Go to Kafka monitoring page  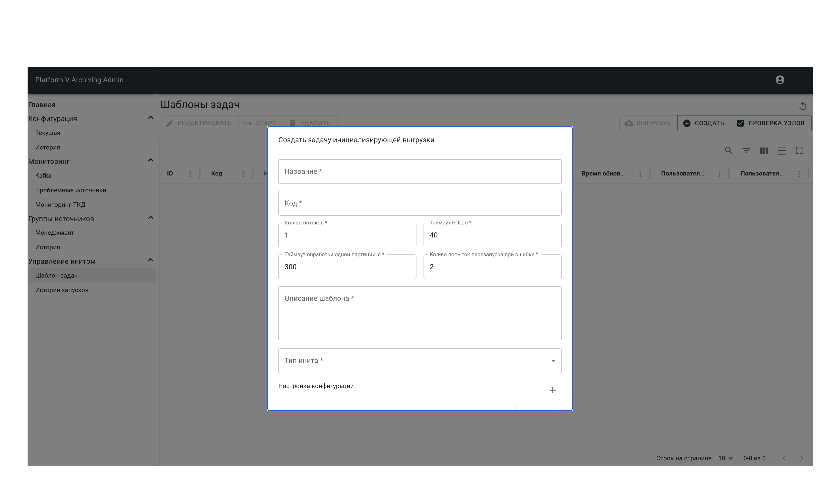[43, 175]
